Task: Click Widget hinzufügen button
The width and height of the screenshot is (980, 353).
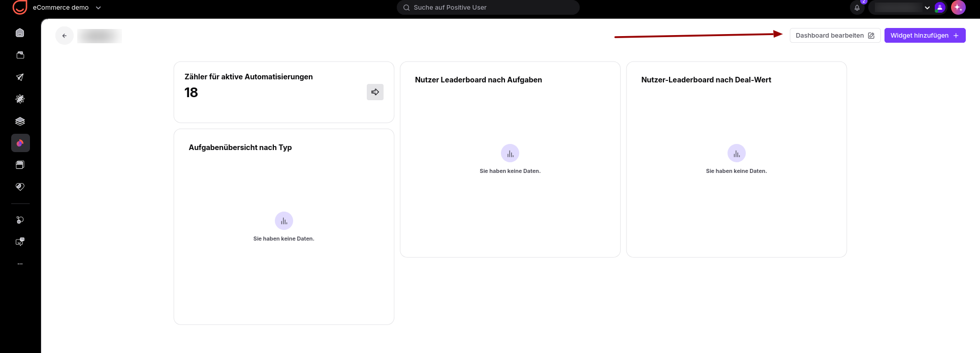Action: point(925,36)
